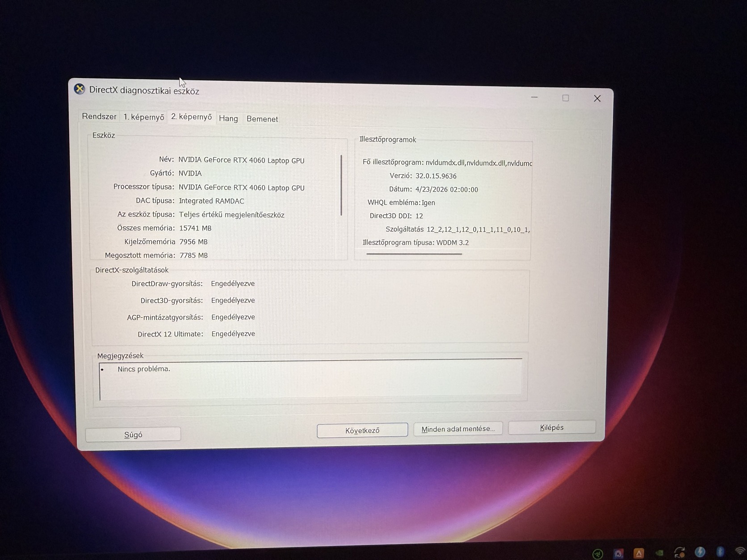Screen dimensions: 747x560
Task: Exit using the Kilépés button
Action: (552, 427)
